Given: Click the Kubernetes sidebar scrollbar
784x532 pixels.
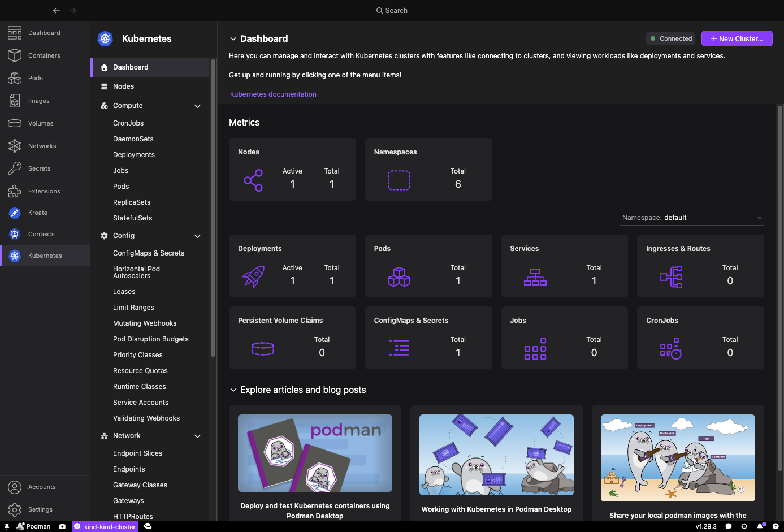Looking at the screenshot, I should pos(213,208).
